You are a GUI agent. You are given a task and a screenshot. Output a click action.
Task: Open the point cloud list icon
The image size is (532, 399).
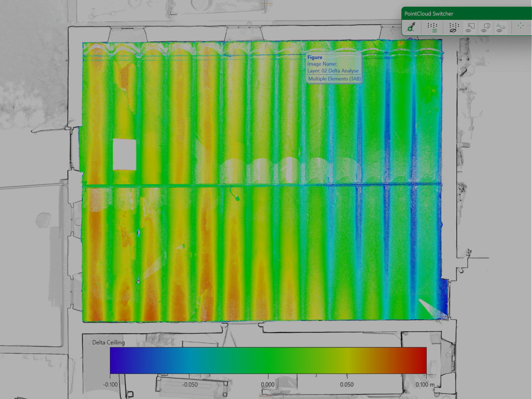coord(432,27)
